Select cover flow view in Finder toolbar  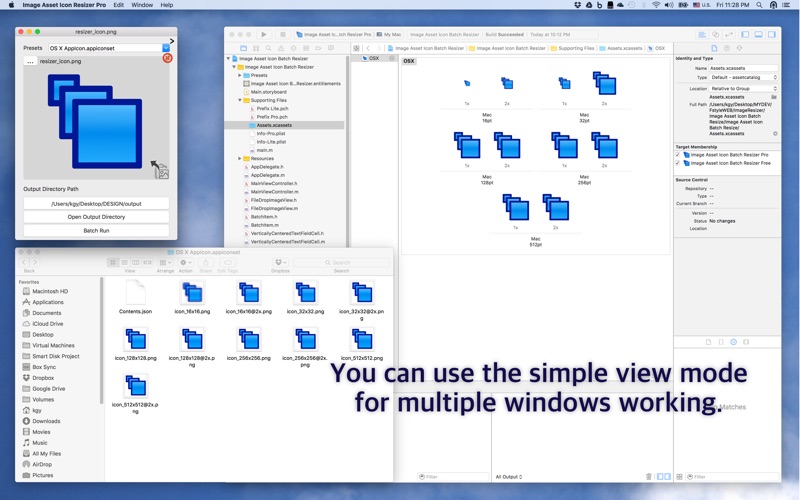[x=147, y=262]
